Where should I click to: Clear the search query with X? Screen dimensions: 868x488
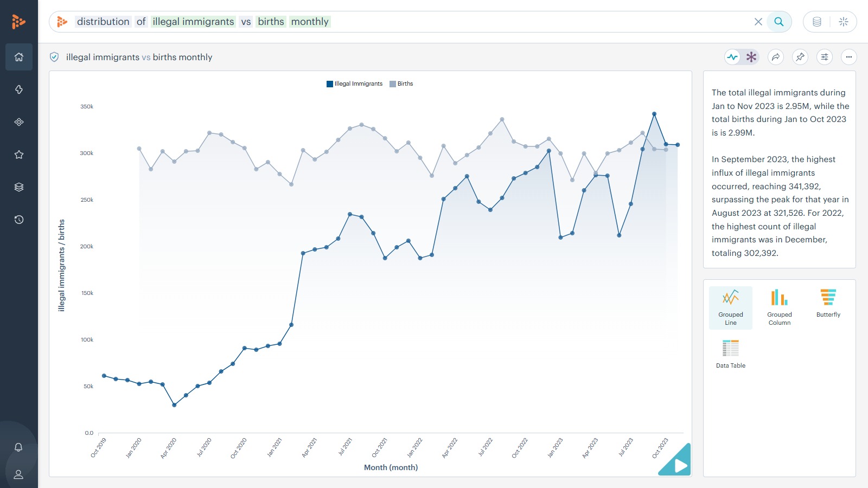[x=758, y=22]
